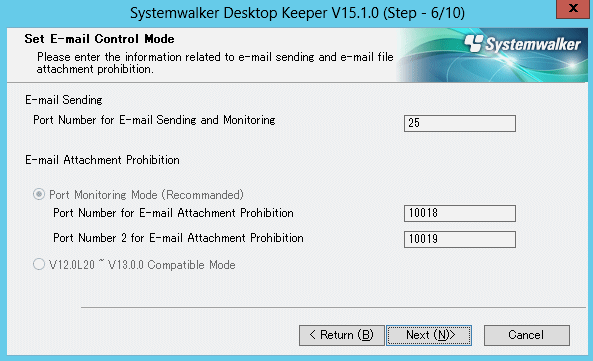Viewport: 593px width, 361px height.
Task: Click the "E-mail Attachment Prohibition" section label
Action: coord(102,160)
